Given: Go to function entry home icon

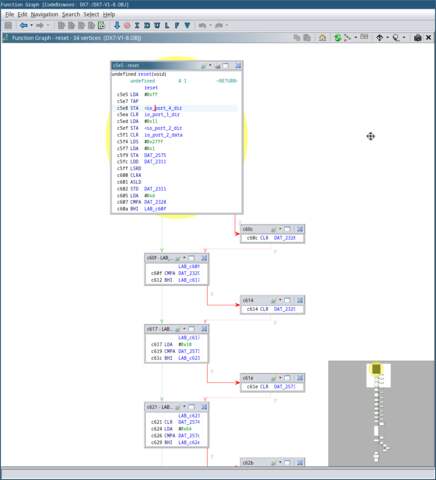Looking at the screenshot, I should click(x=322, y=38).
